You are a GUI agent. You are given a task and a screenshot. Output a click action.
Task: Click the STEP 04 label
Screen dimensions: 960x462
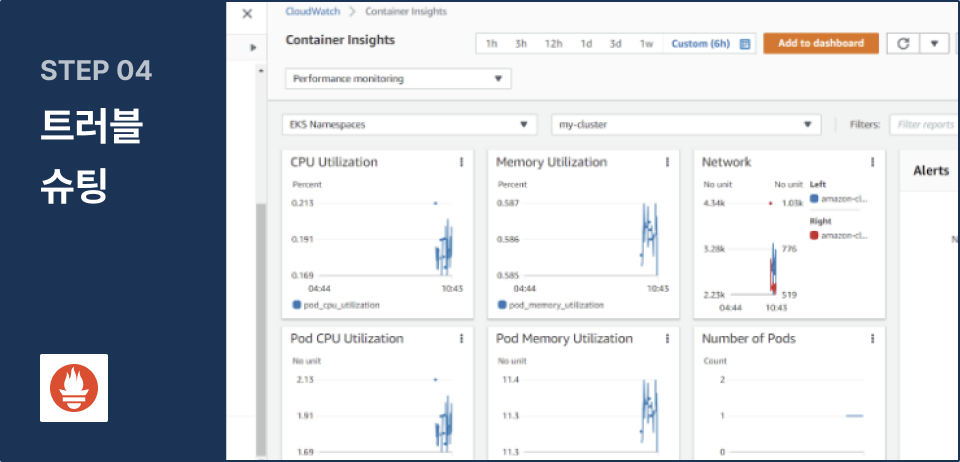point(96,71)
